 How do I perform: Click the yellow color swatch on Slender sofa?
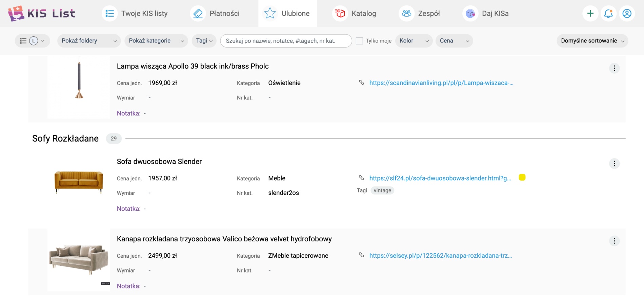tap(522, 178)
